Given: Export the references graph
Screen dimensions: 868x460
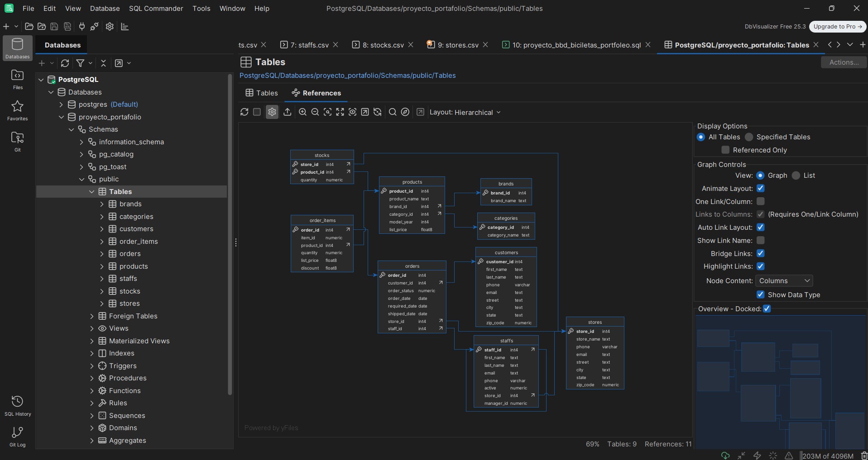Looking at the screenshot, I should [x=288, y=112].
